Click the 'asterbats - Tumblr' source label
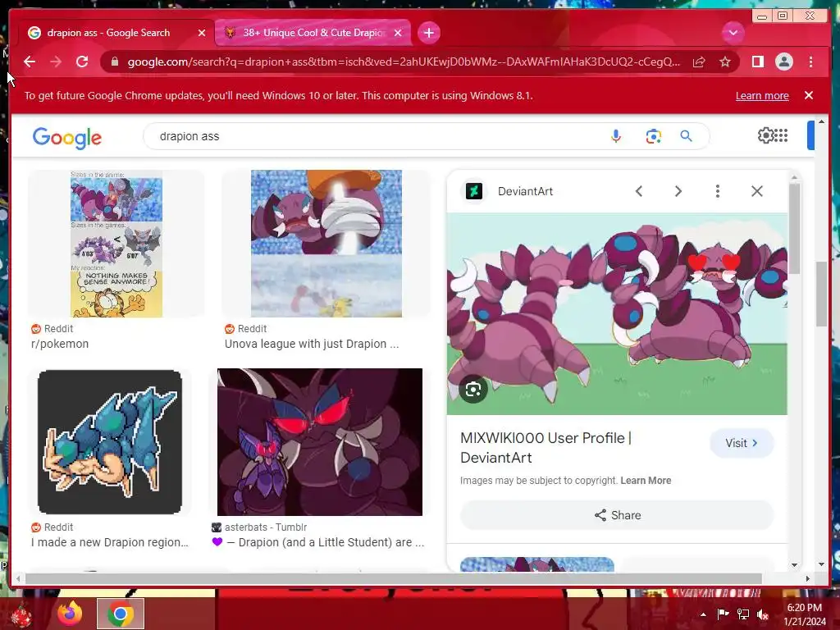This screenshot has height=630, width=840. coord(266,527)
